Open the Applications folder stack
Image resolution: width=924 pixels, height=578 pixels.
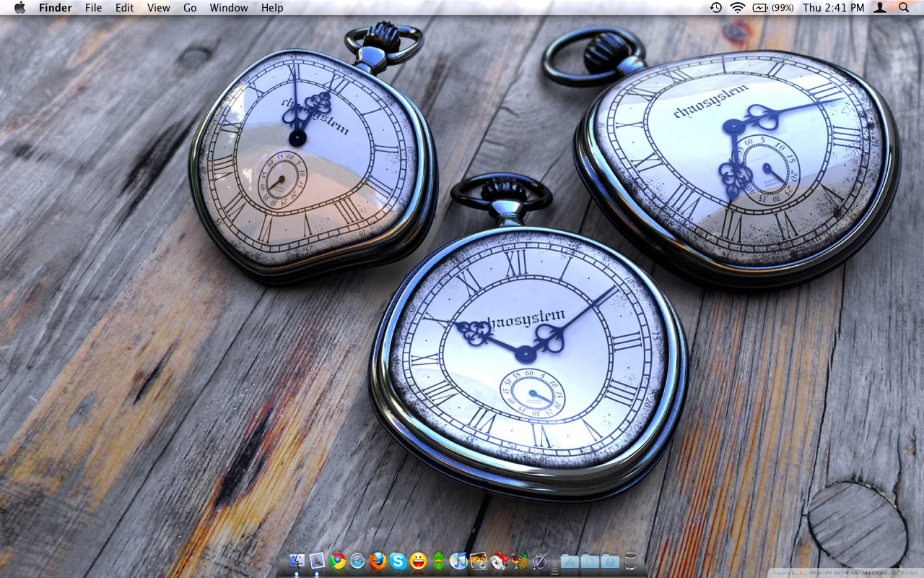pos(570,561)
